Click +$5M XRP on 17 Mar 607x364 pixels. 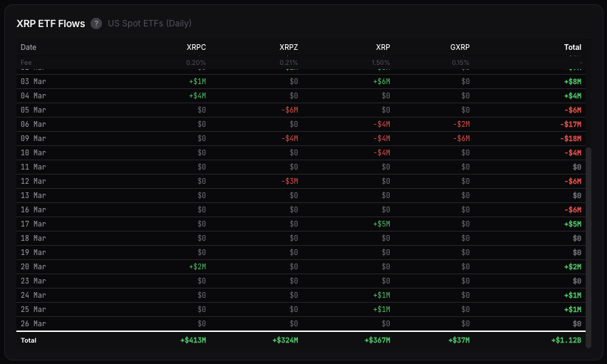pos(382,224)
